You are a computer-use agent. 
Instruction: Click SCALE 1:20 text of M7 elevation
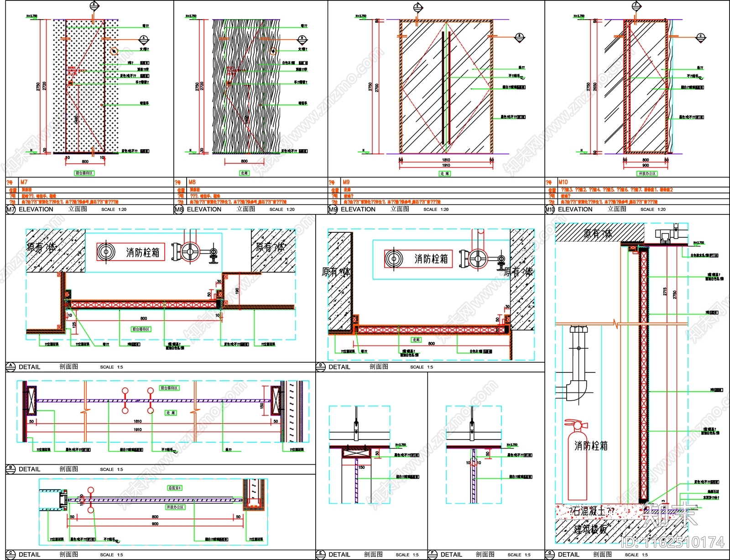tap(114, 209)
